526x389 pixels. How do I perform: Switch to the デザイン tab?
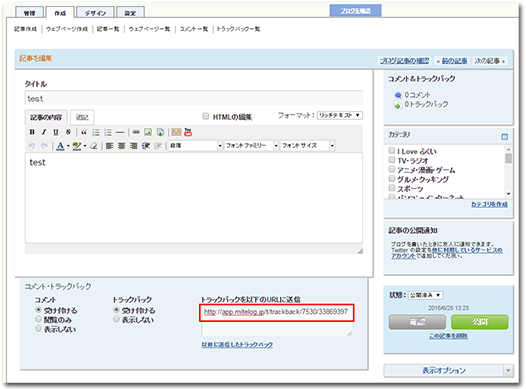(x=95, y=13)
